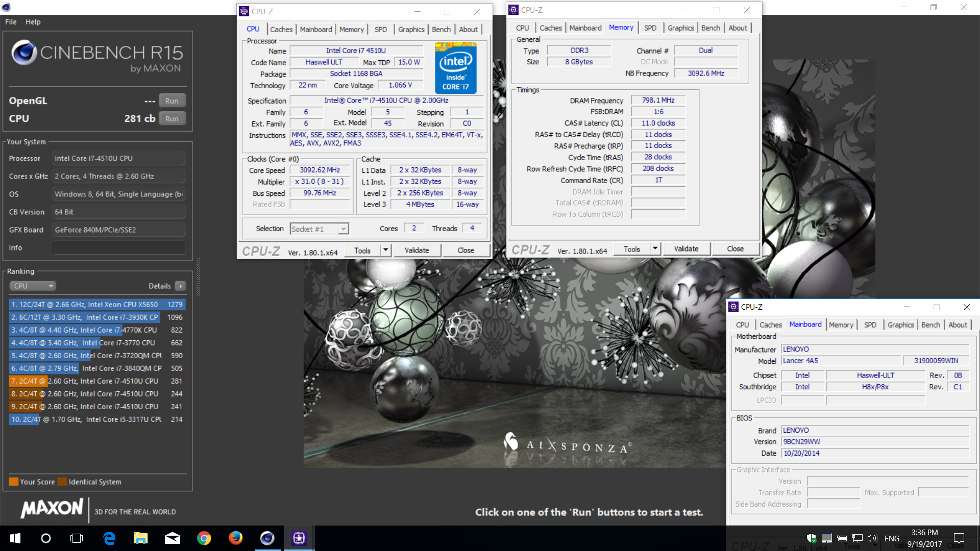The height and width of the screenshot is (551, 980).
Task: Select the i5-3317U ranking row
Action: pyautogui.click(x=97, y=419)
